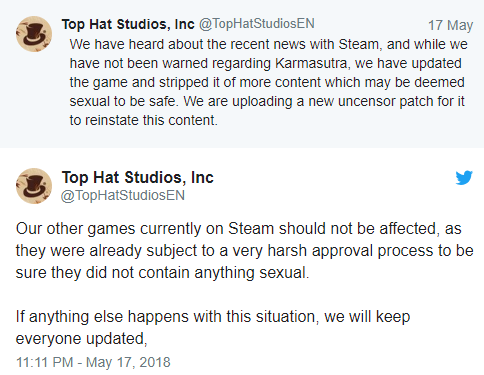Click the 'We have heard about' first line

[268, 44]
